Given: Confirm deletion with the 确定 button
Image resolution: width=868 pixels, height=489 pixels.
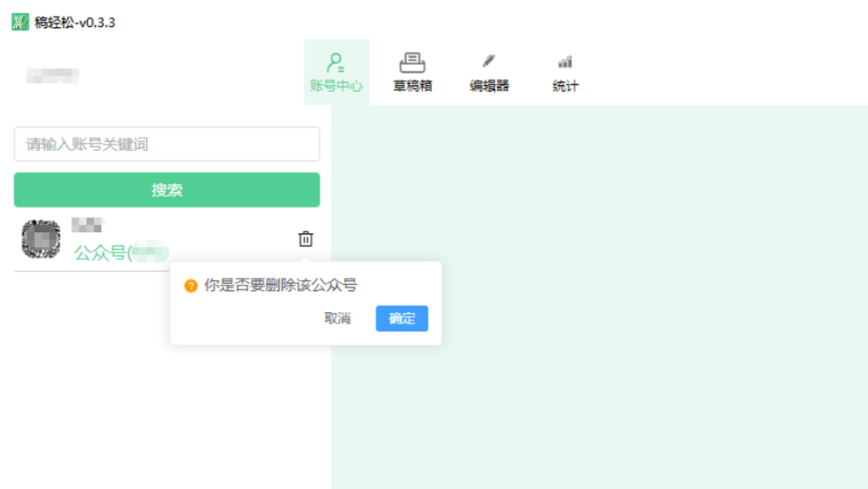Looking at the screenshot, I should 402,319.
